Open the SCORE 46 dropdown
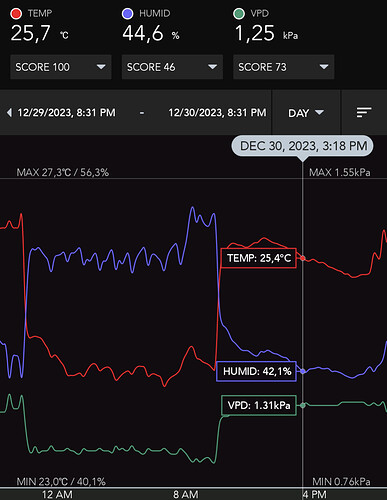Image resolution: width=387 pixels, height=500 pixels. [172, 67]
